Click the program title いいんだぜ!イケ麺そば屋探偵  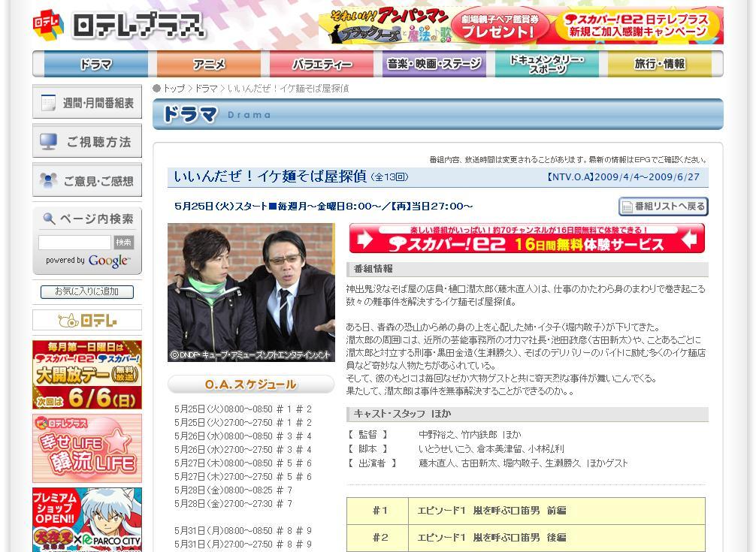271,176
